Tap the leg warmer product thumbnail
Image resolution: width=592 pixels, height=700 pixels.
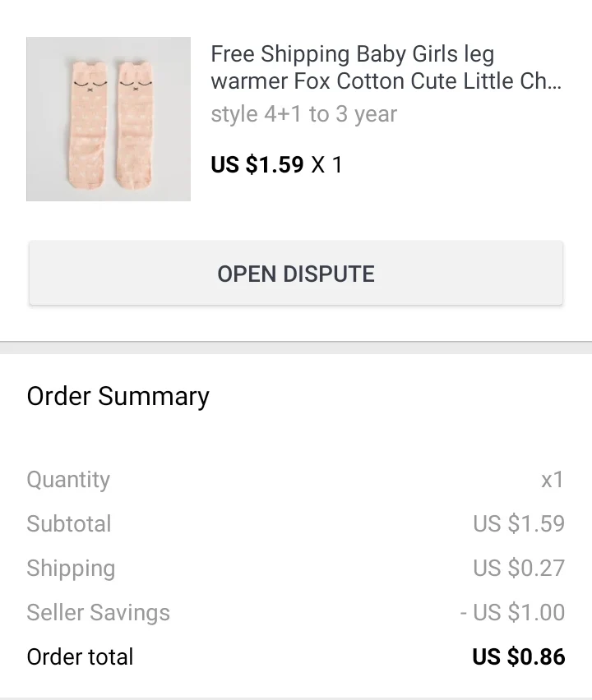tap(109, 119)
